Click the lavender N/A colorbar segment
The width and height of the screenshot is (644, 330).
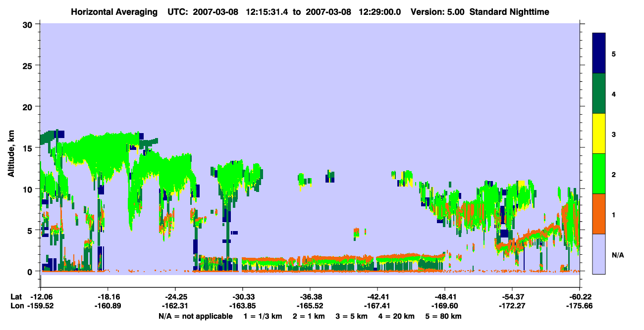click(x=599, y=254)
